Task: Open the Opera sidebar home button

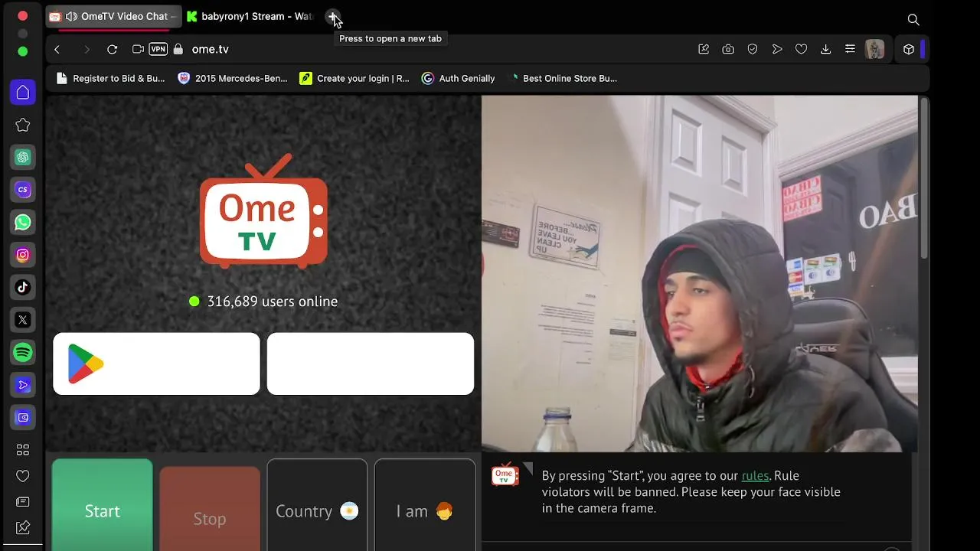Action: pyautogui.click(x=23, y=93)
